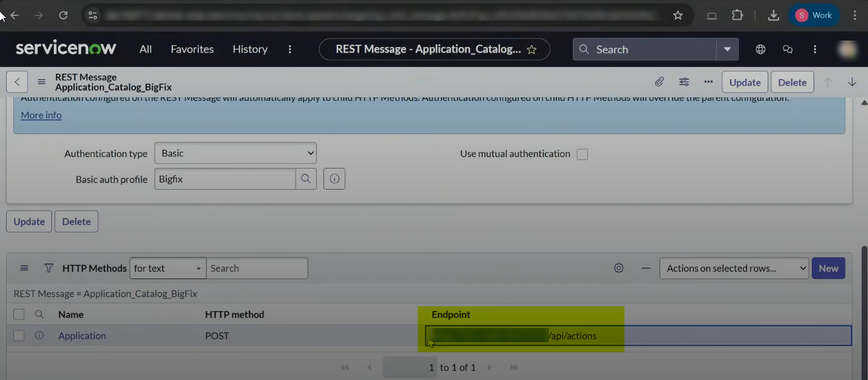Open the 'for text' search field dropdown
This screenshot has width=868, height=380.
click(168, 268)
